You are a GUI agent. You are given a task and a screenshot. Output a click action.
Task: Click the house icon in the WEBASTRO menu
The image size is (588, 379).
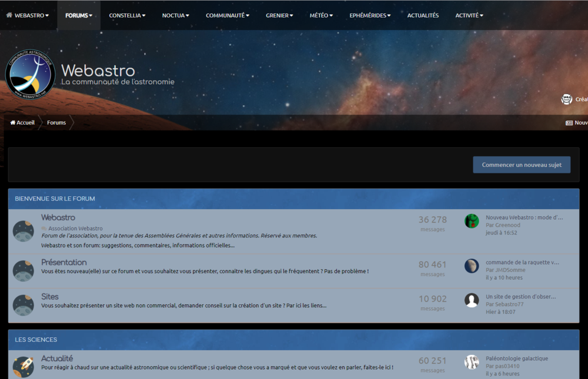pos(9,15)
